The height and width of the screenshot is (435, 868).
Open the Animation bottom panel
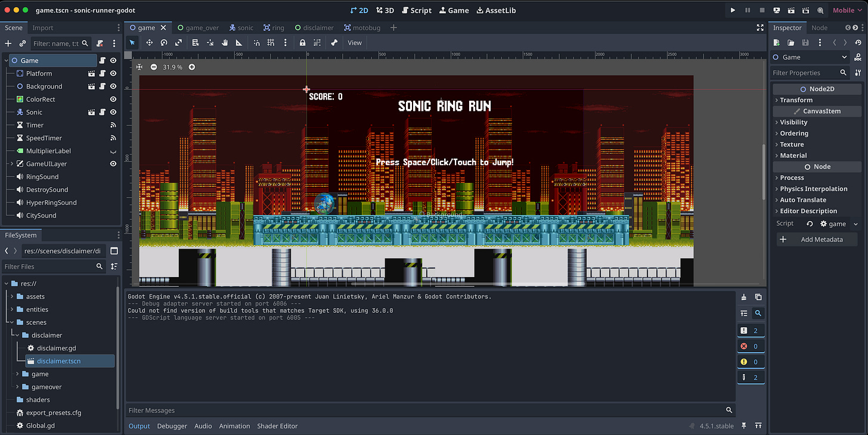[234, 426]
